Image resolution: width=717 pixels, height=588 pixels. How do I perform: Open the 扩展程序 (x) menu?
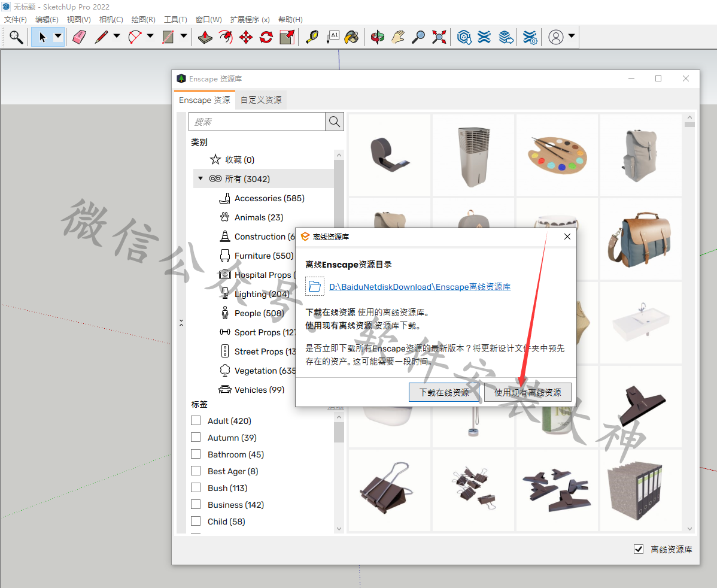click(250, 19)
